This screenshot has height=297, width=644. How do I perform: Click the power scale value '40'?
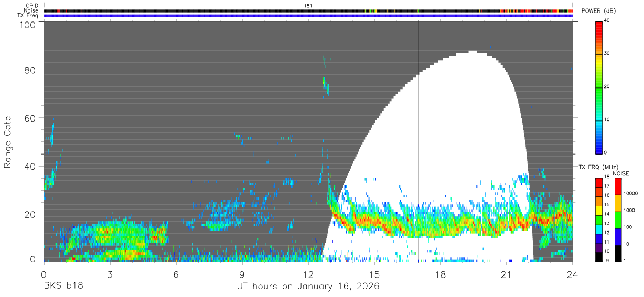(608, 21)
